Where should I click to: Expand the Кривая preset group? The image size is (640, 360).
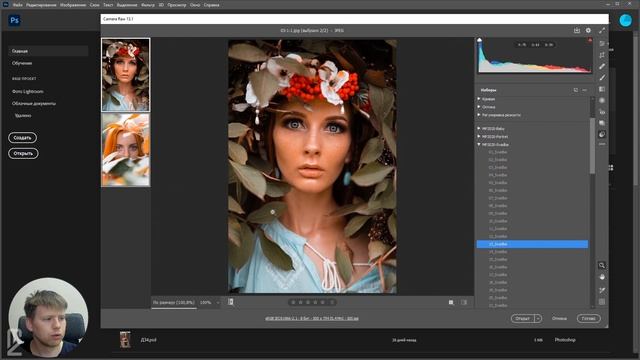[479, 99]
